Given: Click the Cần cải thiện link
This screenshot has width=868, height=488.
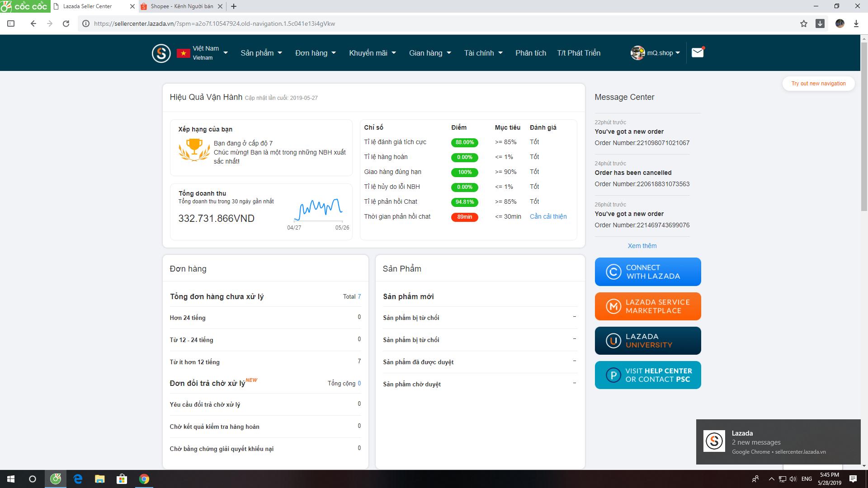Looking at the screenshot, I should [548, 216].
